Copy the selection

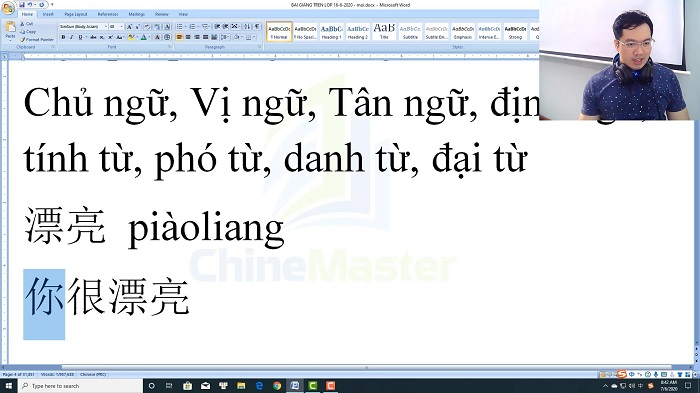pos(28,32)
